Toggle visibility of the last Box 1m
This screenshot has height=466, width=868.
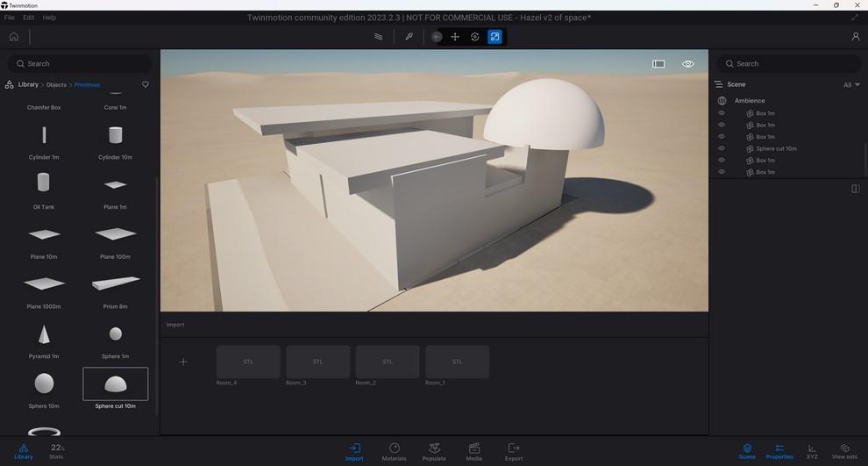pos(722,172)
